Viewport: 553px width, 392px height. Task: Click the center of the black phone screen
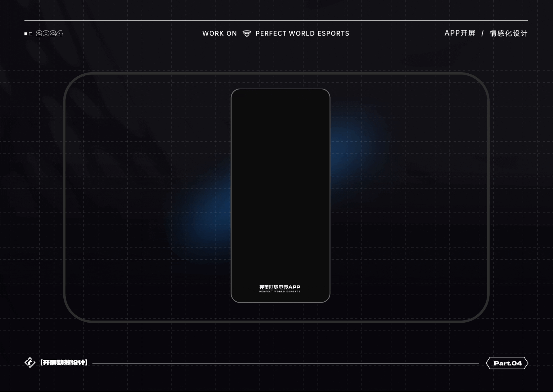coord(280,196)
